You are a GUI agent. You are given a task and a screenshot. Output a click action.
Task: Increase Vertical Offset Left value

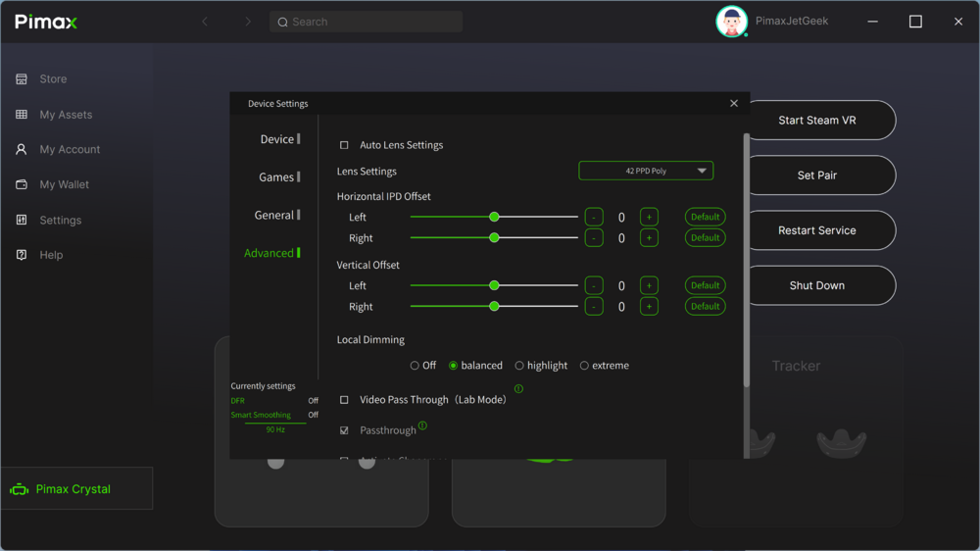tap(649, 285)
